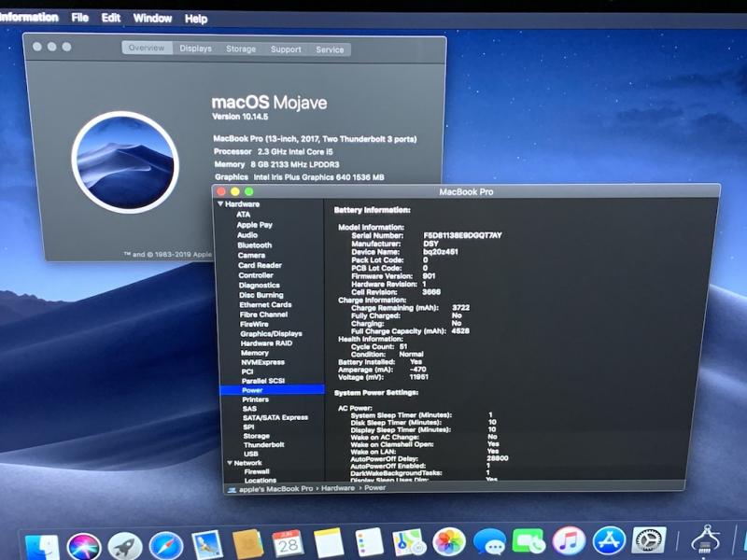
Task: Open FaceTime green camera icon
Action: click(529, 541)
